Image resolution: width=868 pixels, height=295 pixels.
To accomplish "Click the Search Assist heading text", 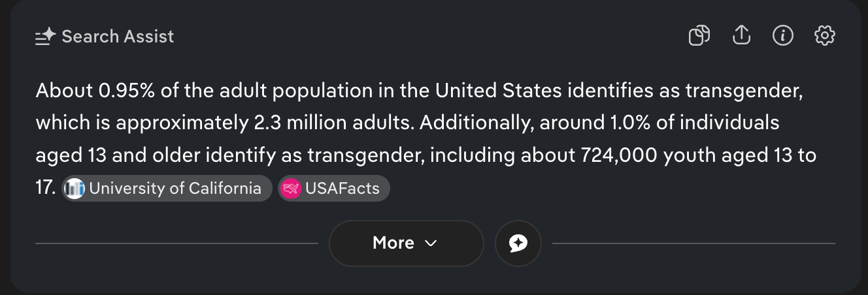I will 118,37.
